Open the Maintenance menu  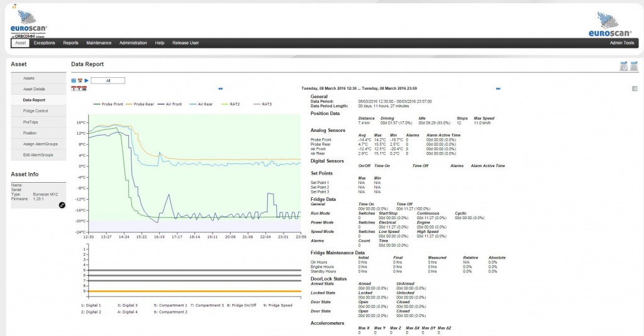coord(99,43)
